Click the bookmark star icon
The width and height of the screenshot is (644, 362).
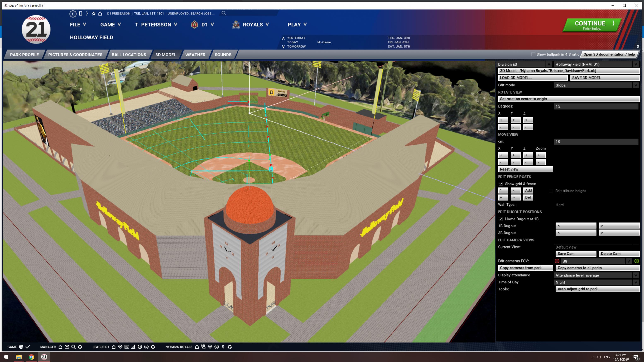tap(94, 13)
